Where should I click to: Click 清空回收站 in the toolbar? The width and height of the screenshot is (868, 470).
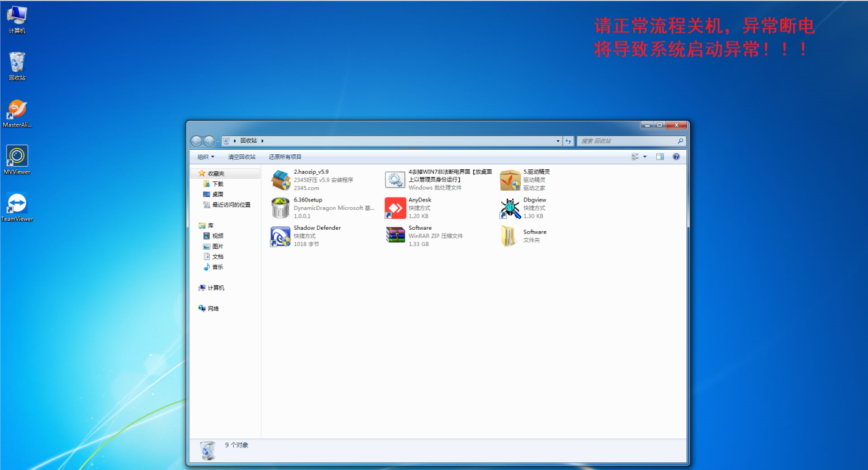(x=242, y=157)
